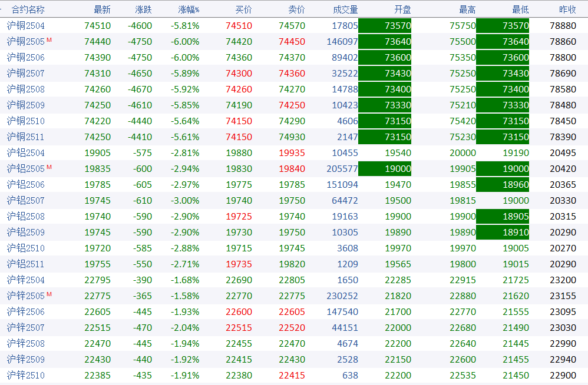The height and width of the screenshot is (385, 588).
Task: Click the 开盘 column header
Action: 403,9
